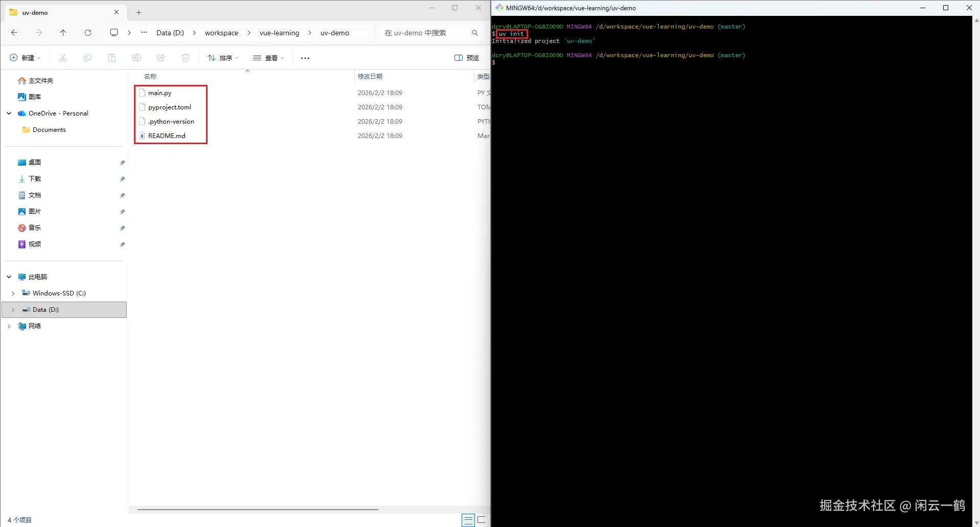Sort by 名称 column header

pyautogui.click(x=150, y=76)
